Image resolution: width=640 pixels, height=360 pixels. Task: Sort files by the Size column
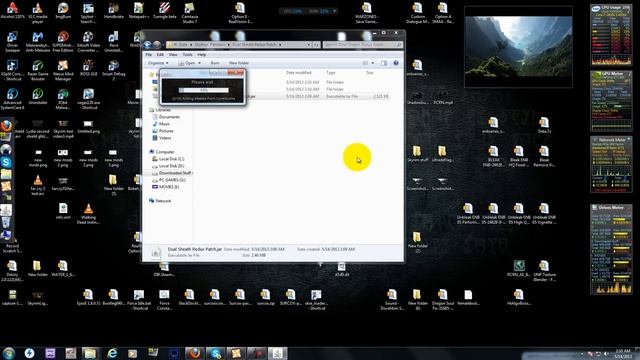[x=369, y=73]
